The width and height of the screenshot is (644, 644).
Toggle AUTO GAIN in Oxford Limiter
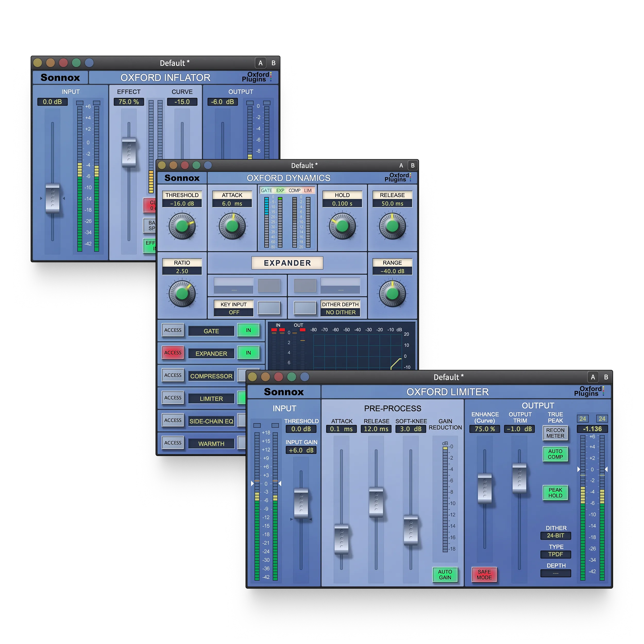(445, 574)
